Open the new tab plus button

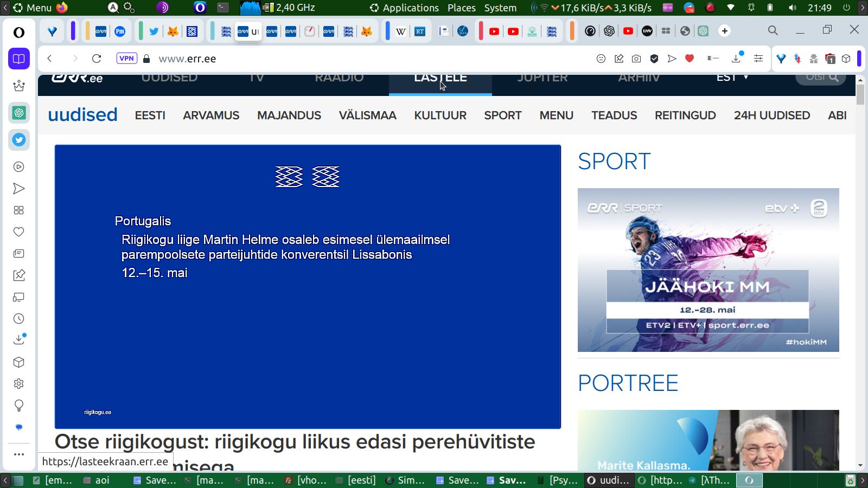coord(725,31)
